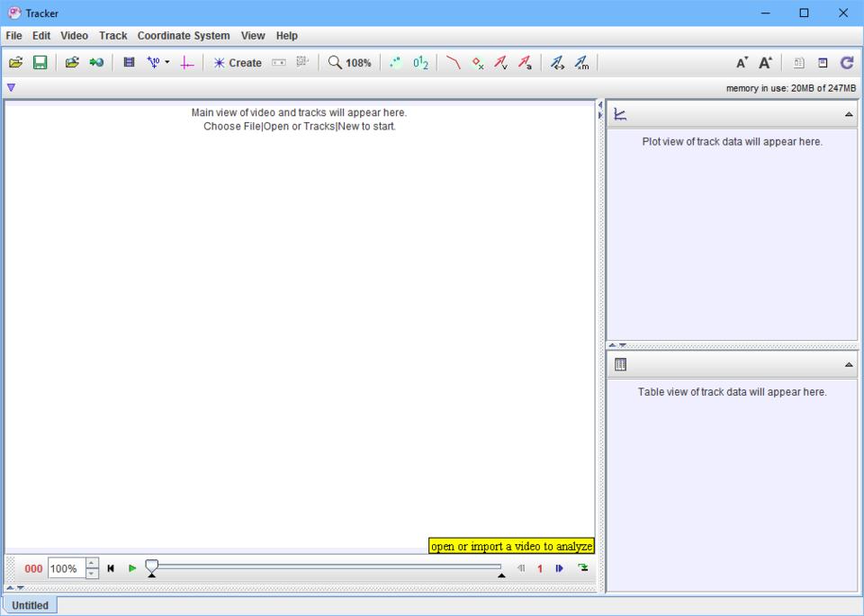Click the table view grid icon

620,364
